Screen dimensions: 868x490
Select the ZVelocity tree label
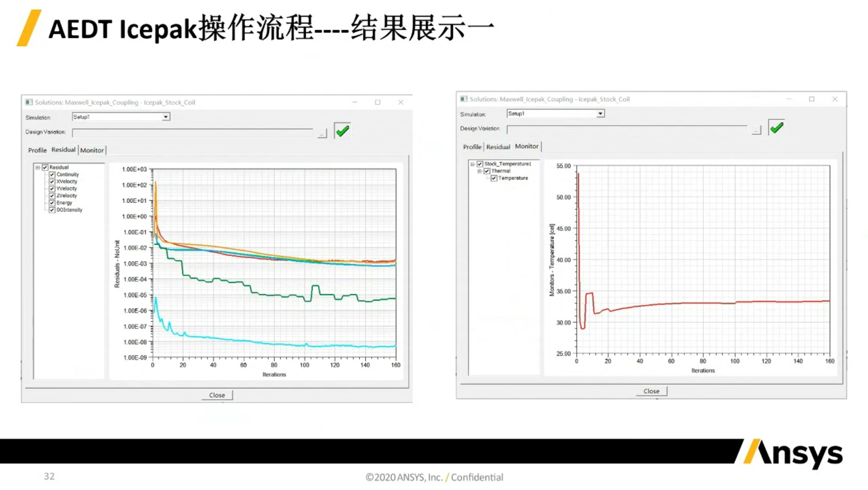pos(67,196)
